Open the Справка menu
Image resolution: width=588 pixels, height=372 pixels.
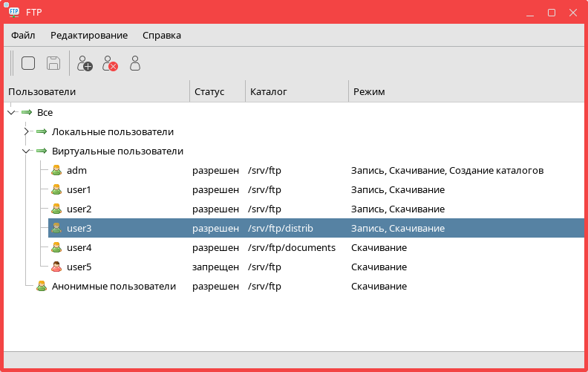(161, 35)
